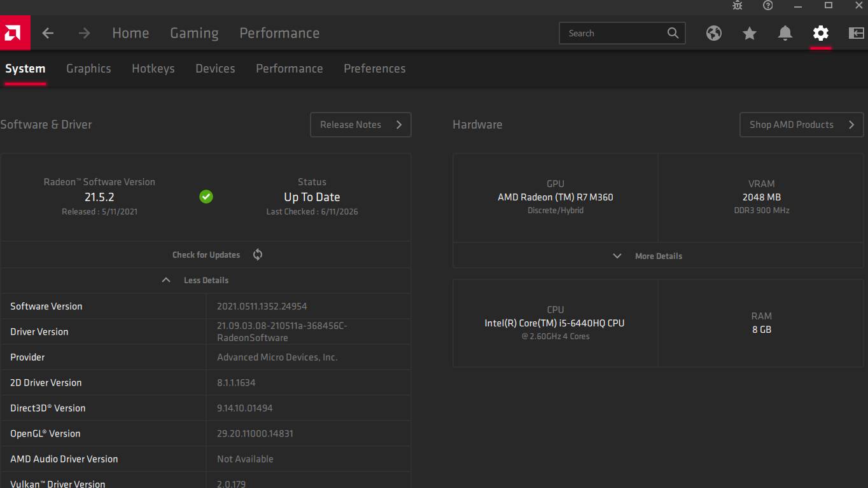Open the top Performance menu

click(x=279, y=33)
